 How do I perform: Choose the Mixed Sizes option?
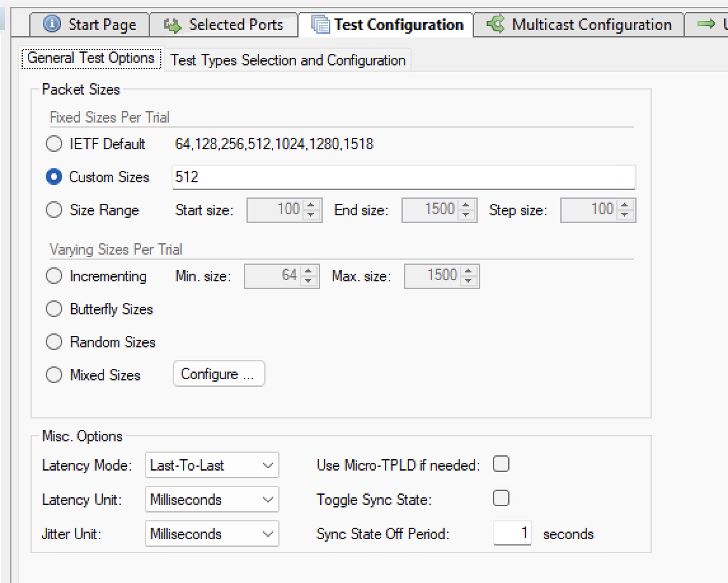click(54, 375)
